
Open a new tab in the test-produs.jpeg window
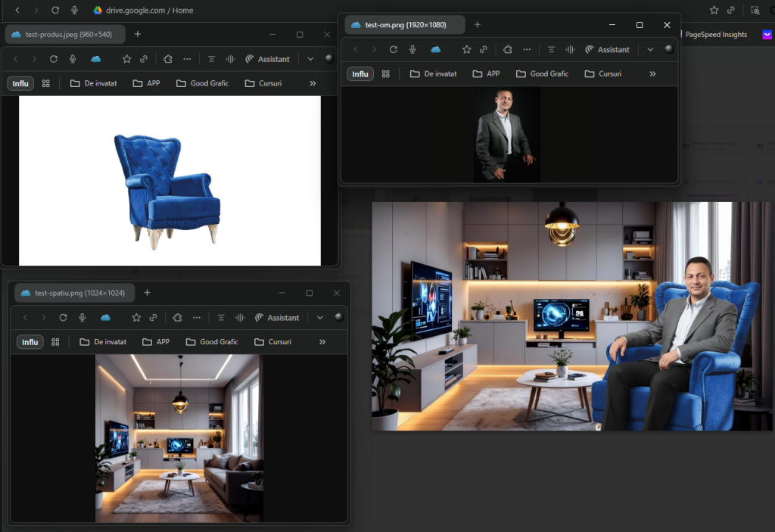tap(138, 34)
